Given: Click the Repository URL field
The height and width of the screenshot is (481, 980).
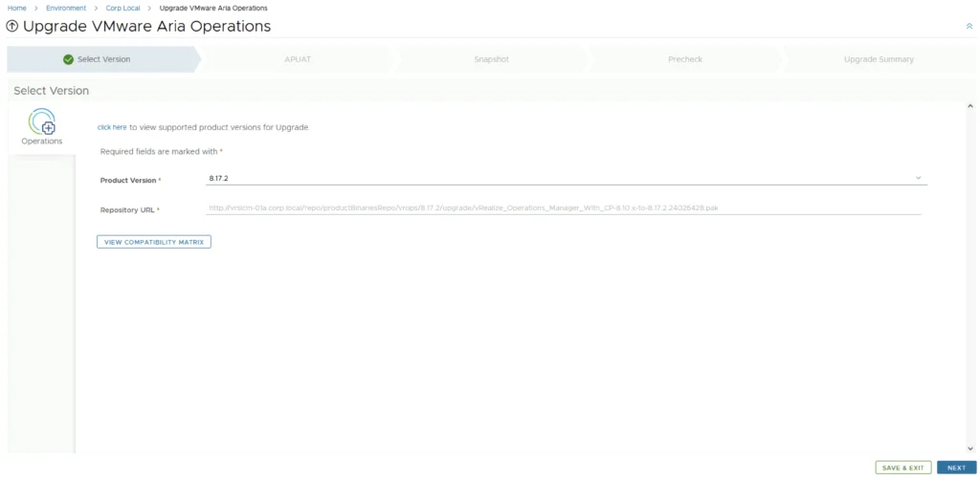Looking at the screenshot, I should pos(563,208).
